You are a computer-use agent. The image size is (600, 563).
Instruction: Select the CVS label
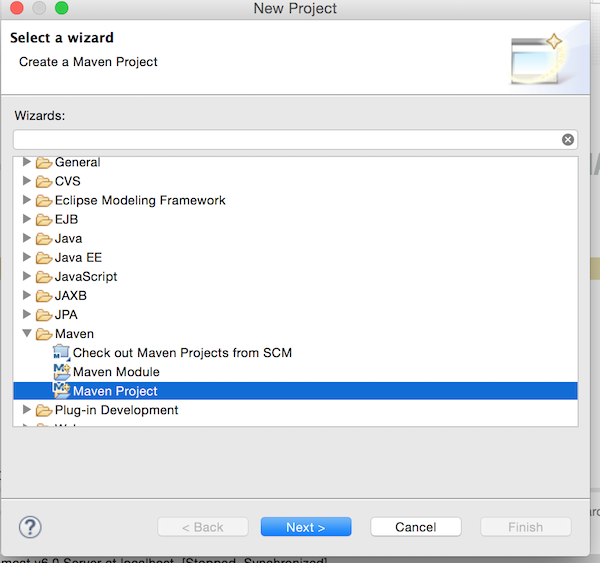(x=67, y=181)
